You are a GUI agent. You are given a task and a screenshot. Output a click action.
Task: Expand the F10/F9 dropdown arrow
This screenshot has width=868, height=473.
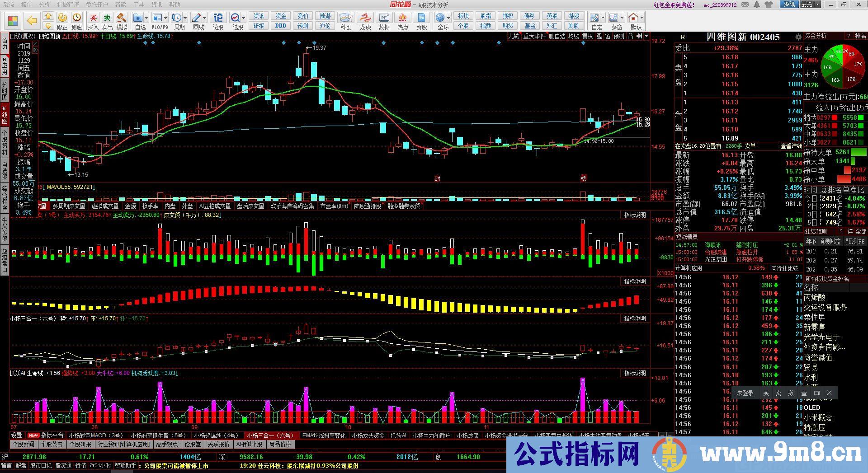click(165, 18)
